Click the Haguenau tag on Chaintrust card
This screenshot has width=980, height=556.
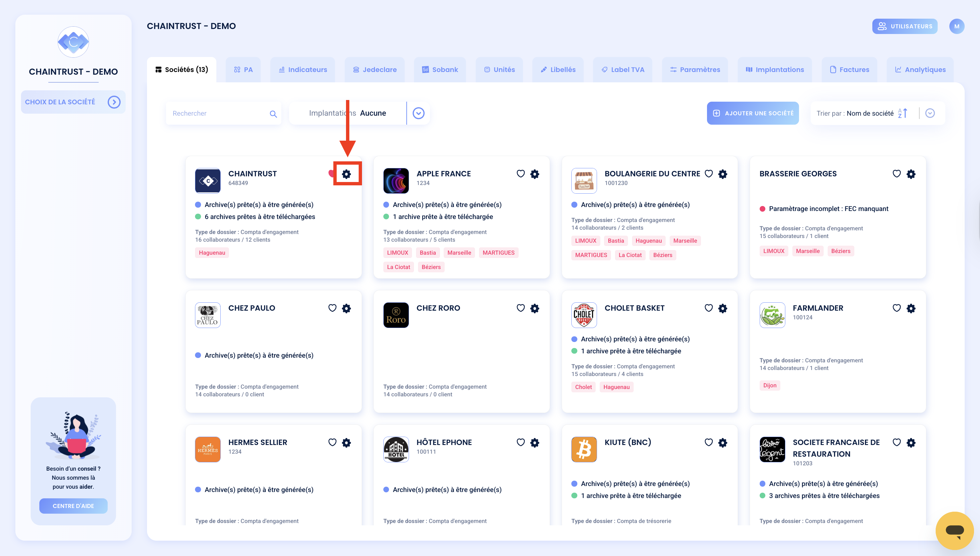click(212, 253)
